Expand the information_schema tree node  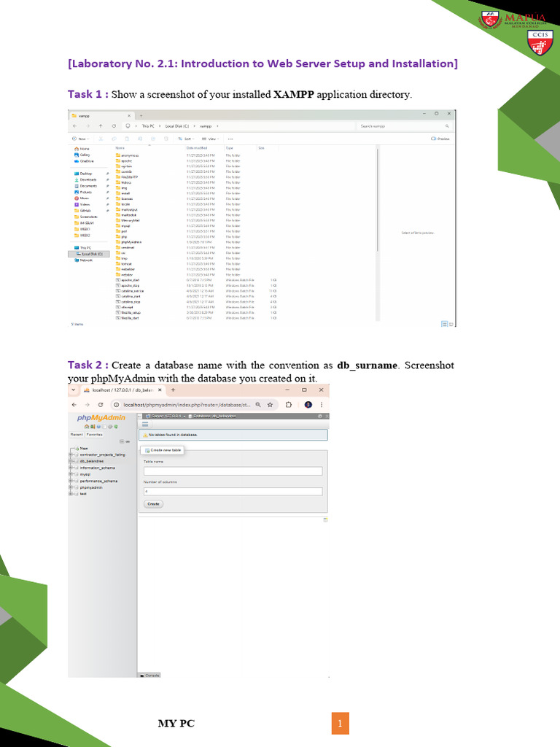pyautogui.click(x=71, y=468)
